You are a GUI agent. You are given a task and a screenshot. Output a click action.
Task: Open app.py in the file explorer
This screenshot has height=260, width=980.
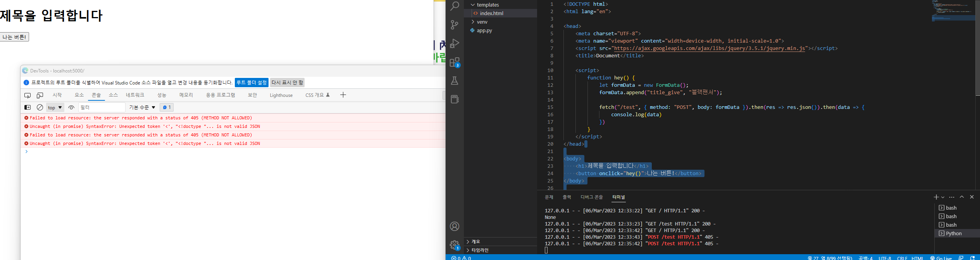(501, 30)
